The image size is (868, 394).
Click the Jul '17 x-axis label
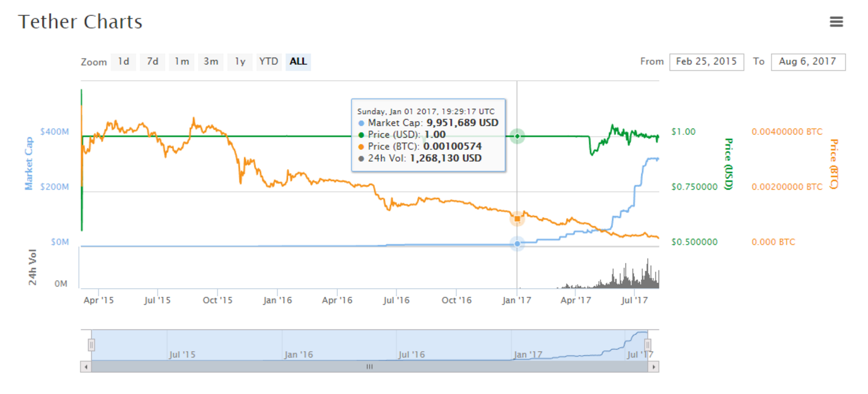635,300
